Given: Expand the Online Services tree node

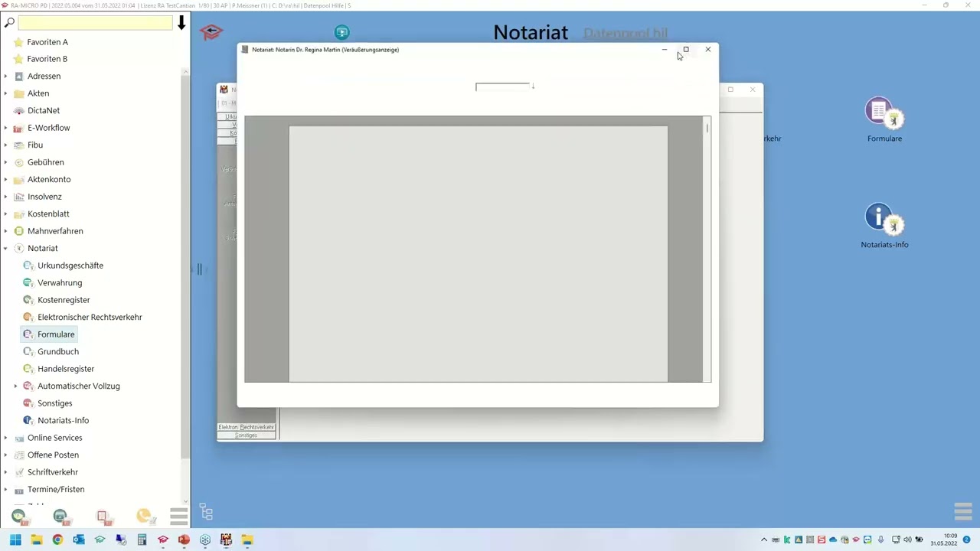Looking at the screenshot, I should [5, 438].
